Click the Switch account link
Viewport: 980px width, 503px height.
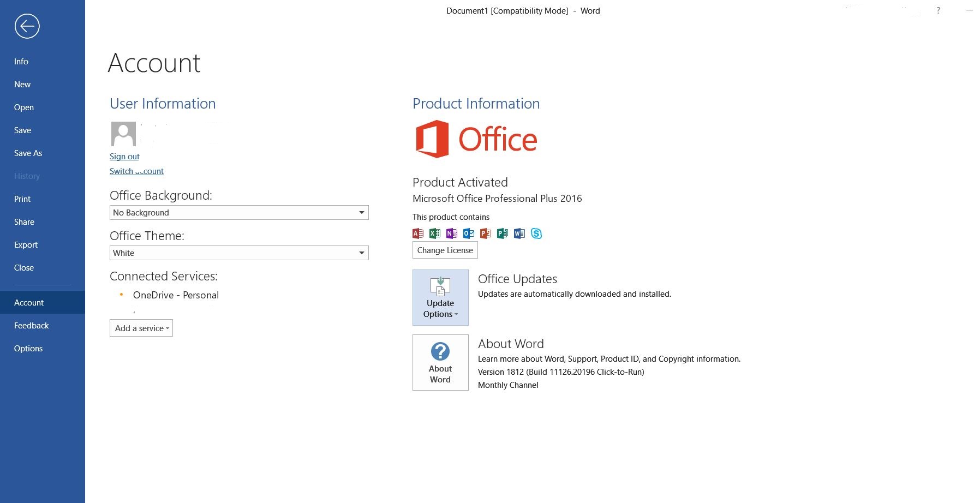point(136,171)
